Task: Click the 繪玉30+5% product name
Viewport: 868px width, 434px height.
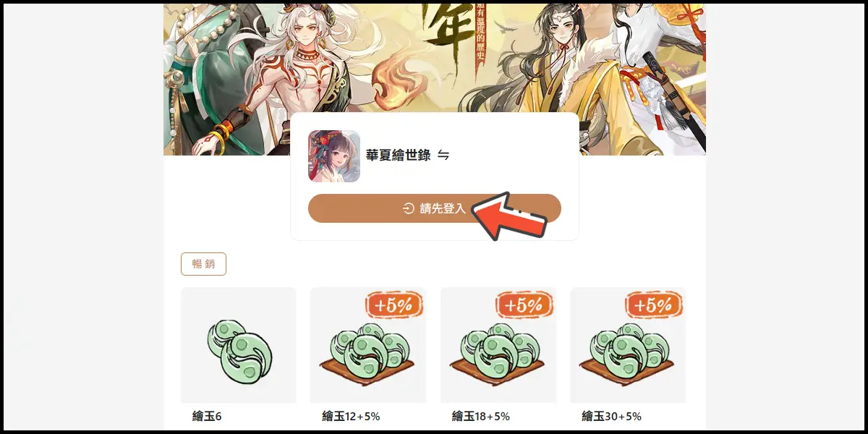Action: 611,416
